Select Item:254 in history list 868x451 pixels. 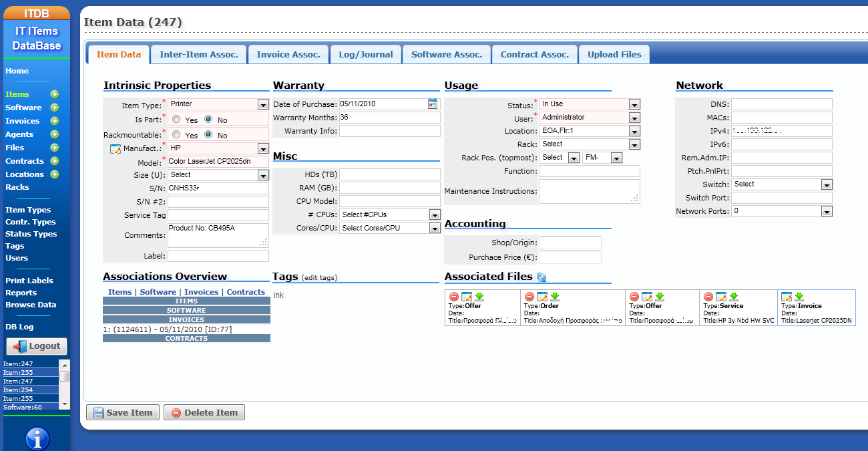31,390
